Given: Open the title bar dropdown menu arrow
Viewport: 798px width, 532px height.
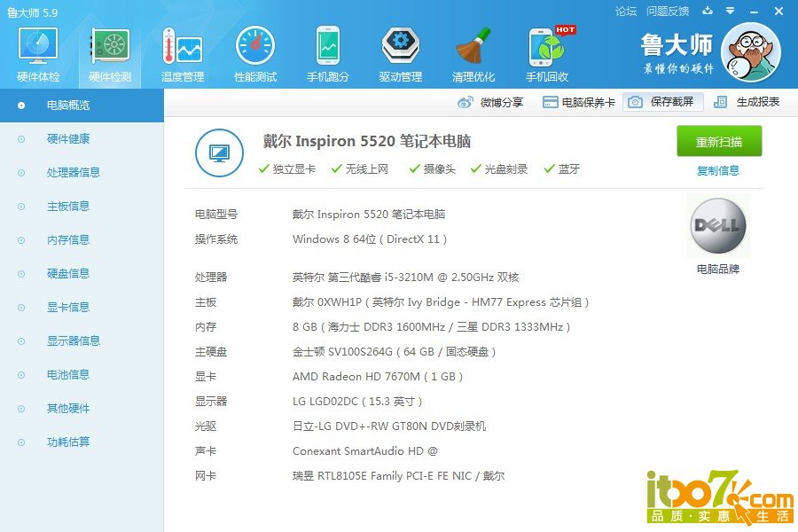Looking at the screenshot, I should click(x=731, y=11).
